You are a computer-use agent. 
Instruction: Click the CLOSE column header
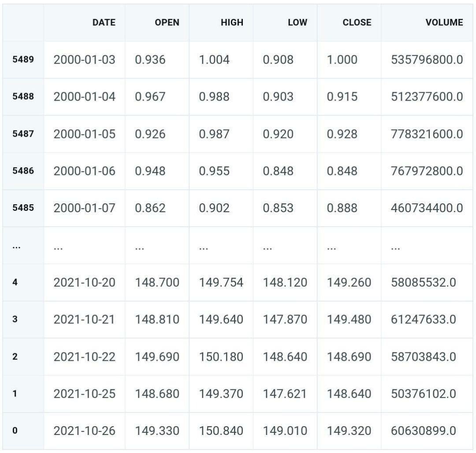[x=356, y=22]
